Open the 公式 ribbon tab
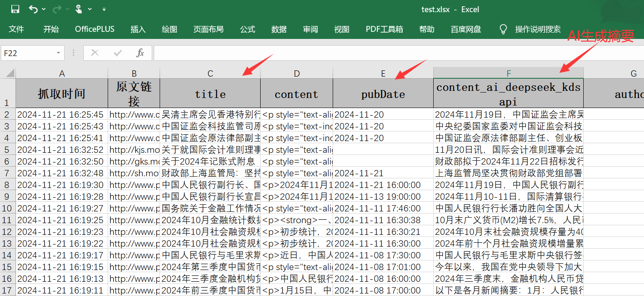 click(248, 29)
